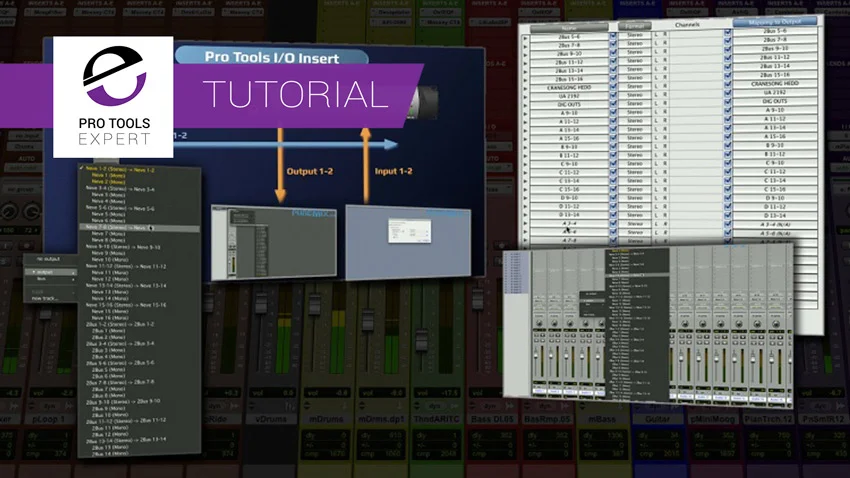Select the pMiniMoog track name
The image size is (850, 478).
(x=713, y=419)
